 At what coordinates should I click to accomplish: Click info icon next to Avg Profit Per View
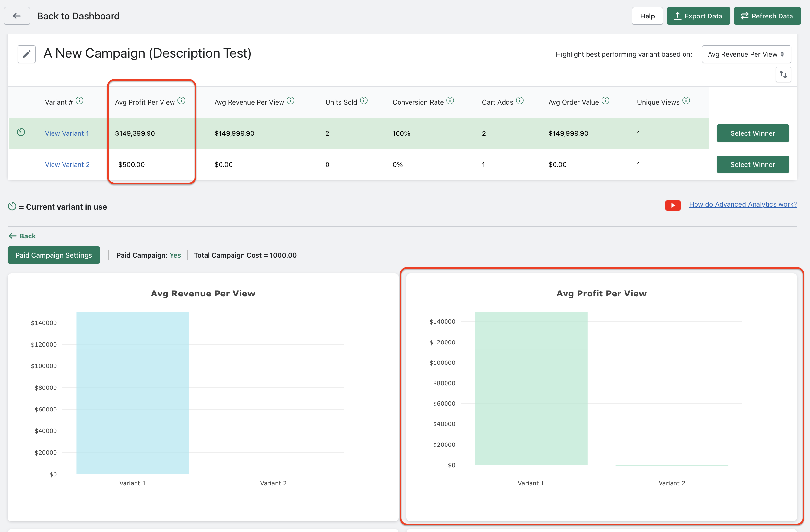tap(181, 101)
